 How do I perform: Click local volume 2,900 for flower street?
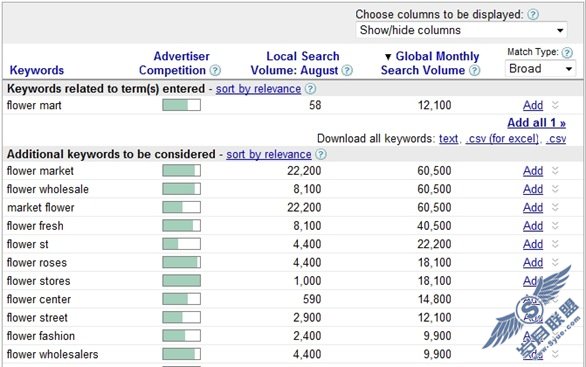click(x=307, y=317)
